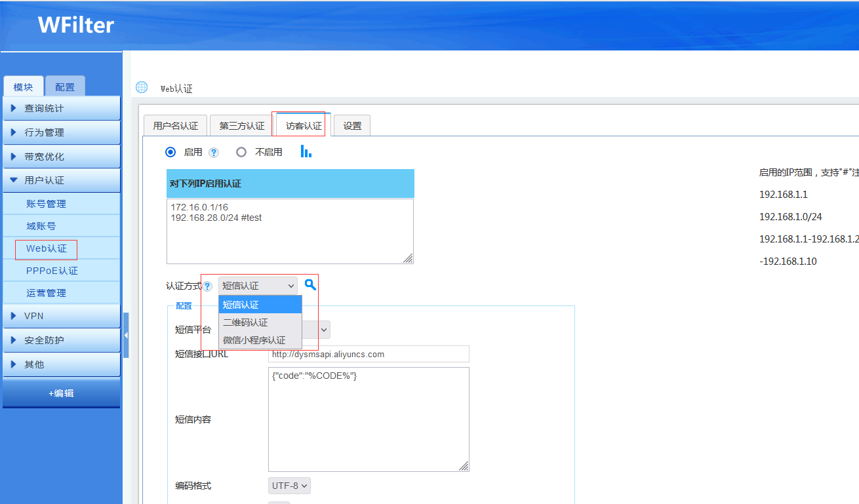Viewport: 859px width, 504px height.
Task: Switch to the 第三方认证 tab
Action: tap(241, 126)
